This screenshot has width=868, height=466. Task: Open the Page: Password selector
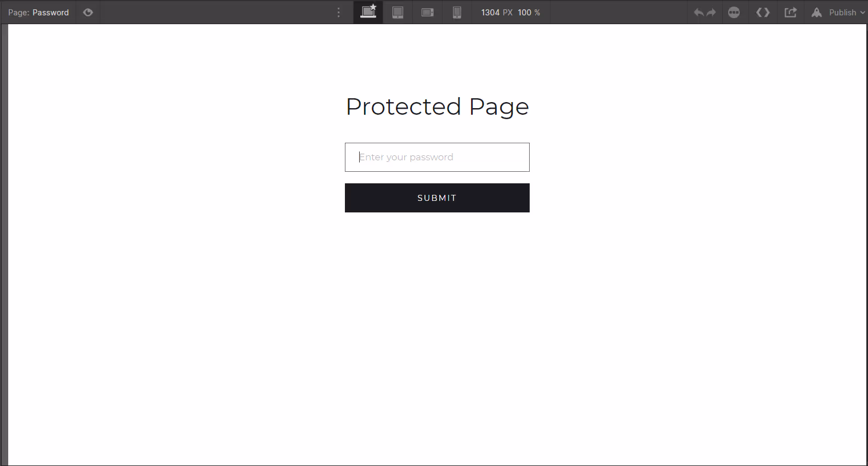pyautogui.click(x=38, y=13)
